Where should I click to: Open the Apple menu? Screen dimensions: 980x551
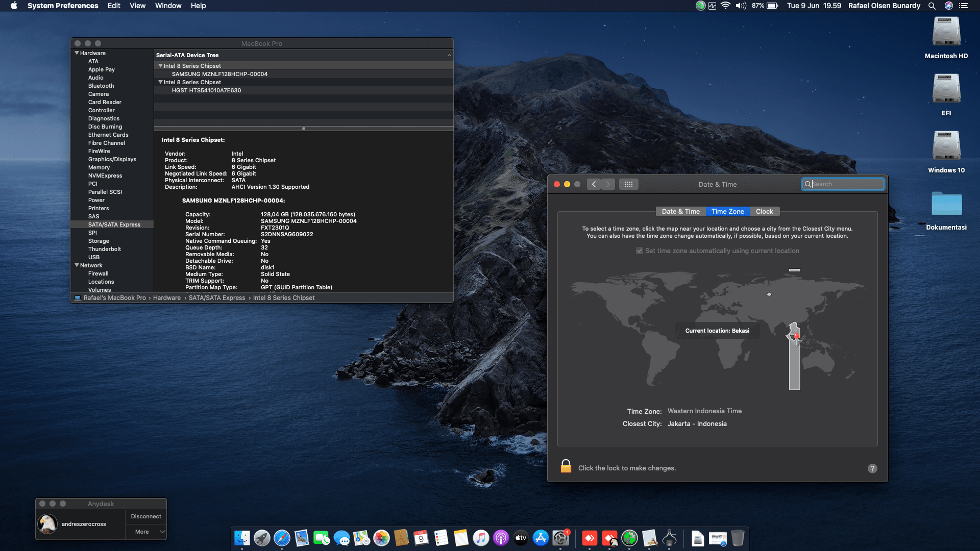[14, 6]
